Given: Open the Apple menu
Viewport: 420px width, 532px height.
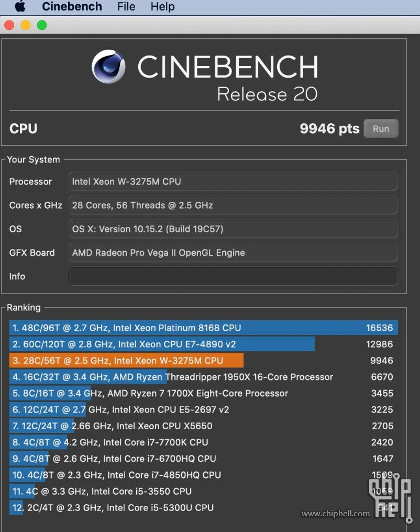Looking at the screenshot, I should [20, 6].
